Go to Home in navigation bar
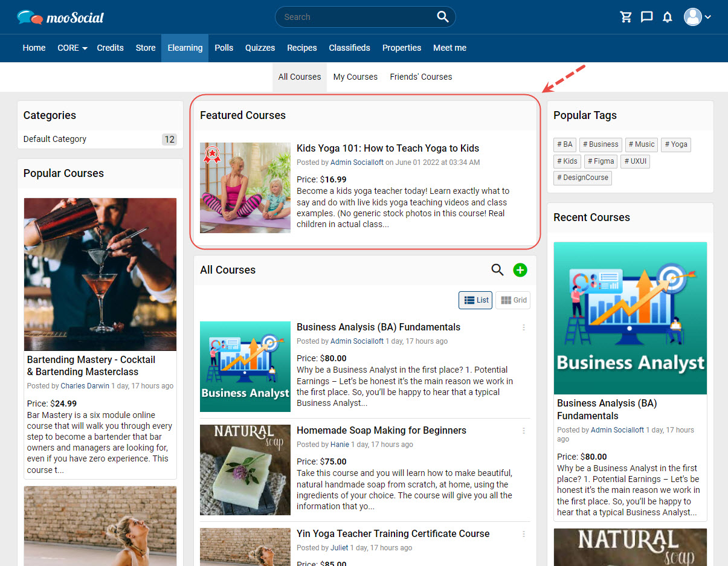The height and width of the screenshot is (566, 728). pos(34,48)
